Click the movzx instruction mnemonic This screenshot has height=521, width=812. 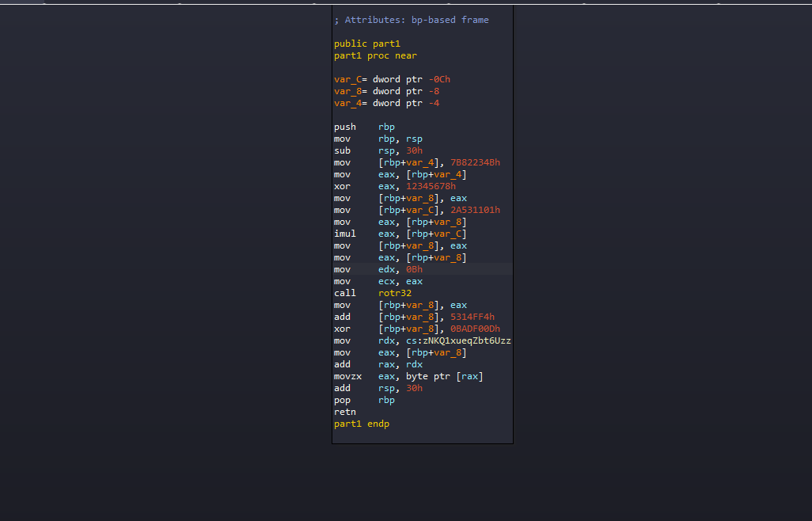(347, 376)
